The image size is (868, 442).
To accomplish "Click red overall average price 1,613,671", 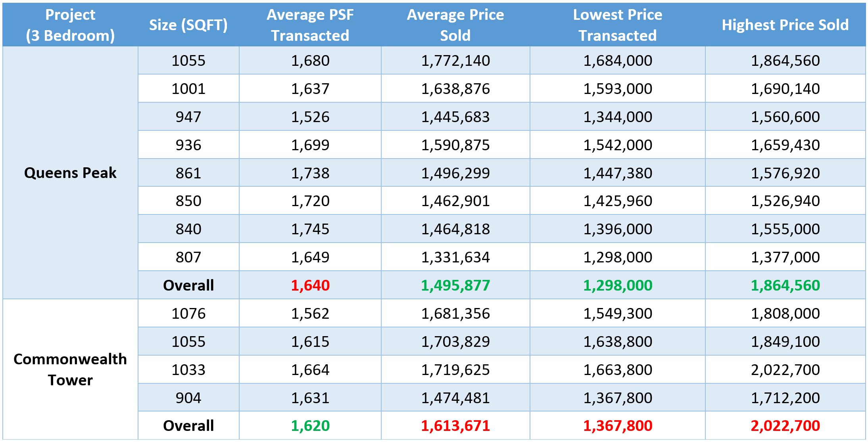I will (x=455, y=425).
